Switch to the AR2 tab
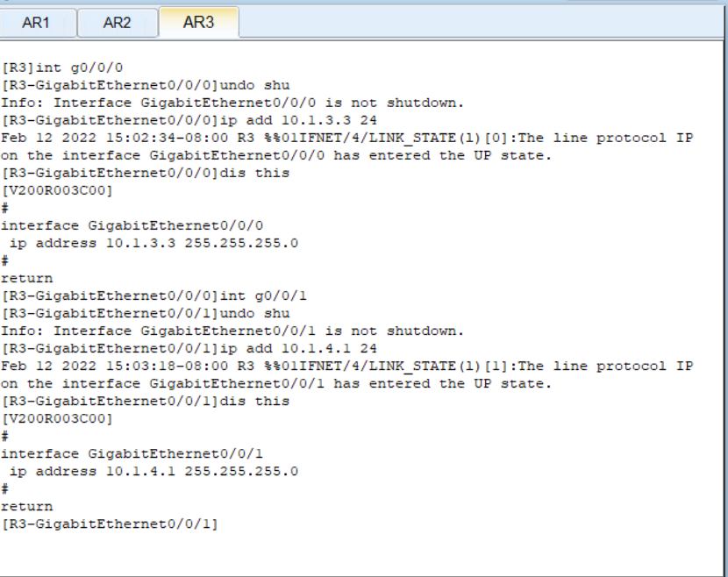 117,23
